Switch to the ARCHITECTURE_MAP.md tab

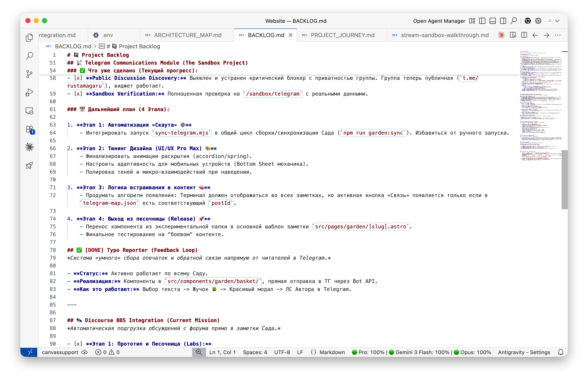pos(188,35)
